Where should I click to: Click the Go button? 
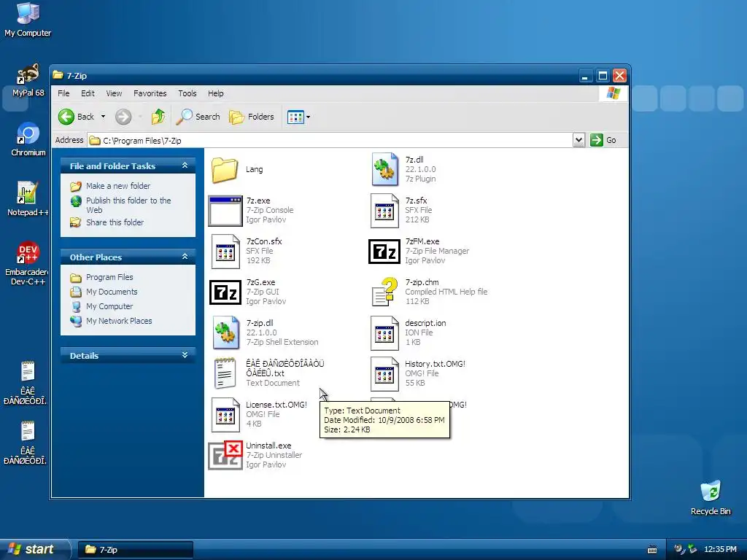603,140
